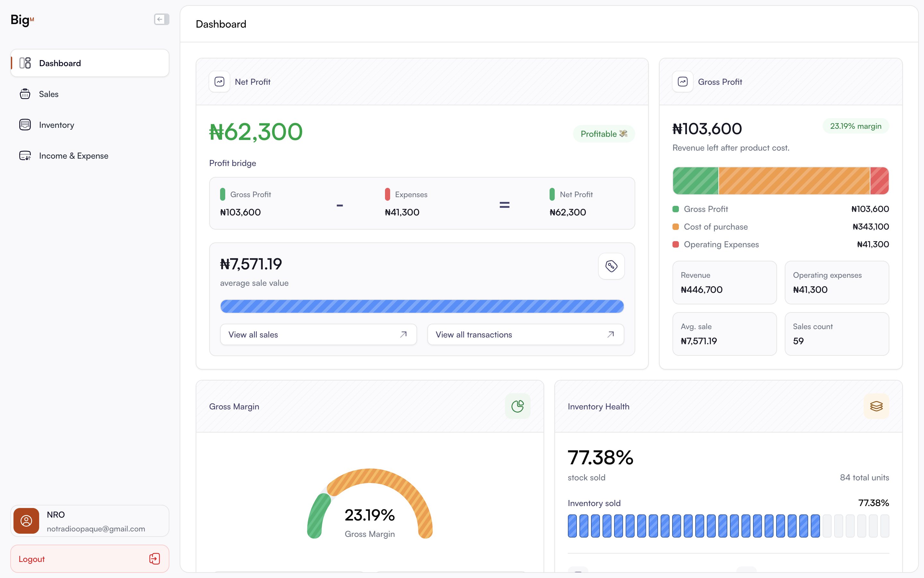Screen dimensions: 924x578
Task: Navigate to Income & Expense
Action: pyautogui.click(x=90, y=156)
